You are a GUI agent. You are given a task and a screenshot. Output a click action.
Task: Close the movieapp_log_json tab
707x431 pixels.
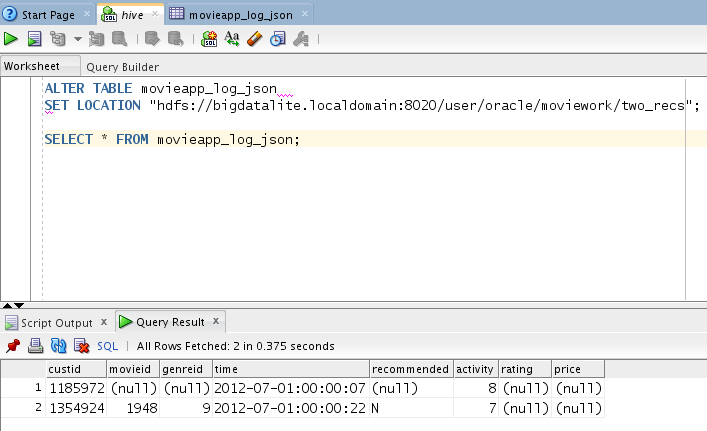click(305, 14)
